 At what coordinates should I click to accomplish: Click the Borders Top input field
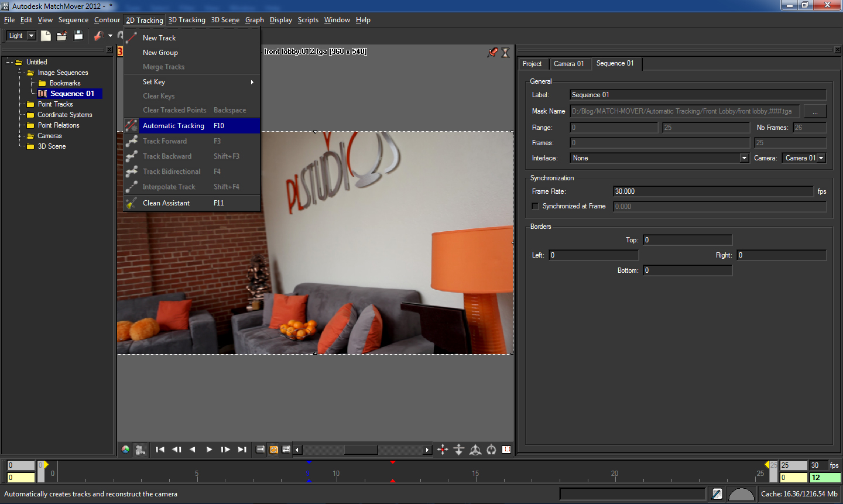tap(688, 240)
